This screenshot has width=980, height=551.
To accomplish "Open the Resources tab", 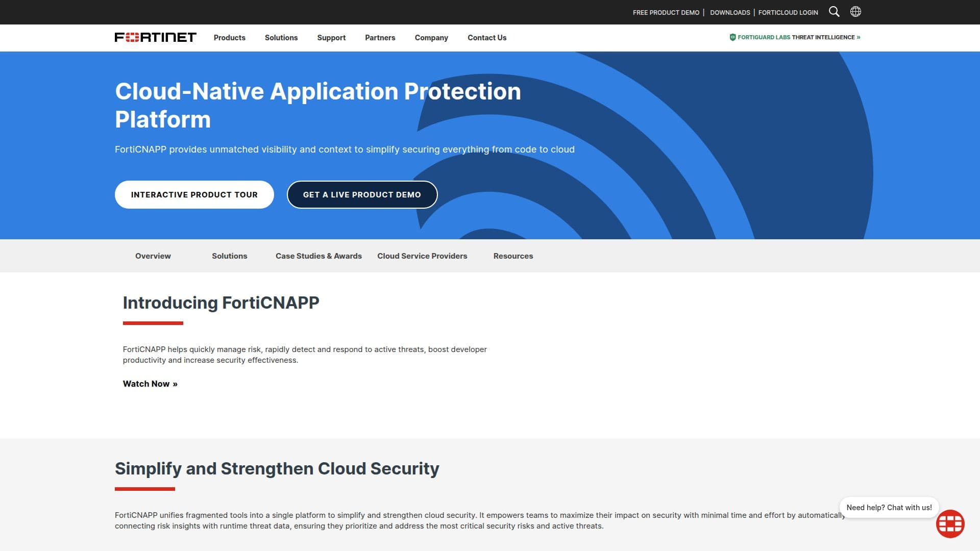I will coord(513,256).
